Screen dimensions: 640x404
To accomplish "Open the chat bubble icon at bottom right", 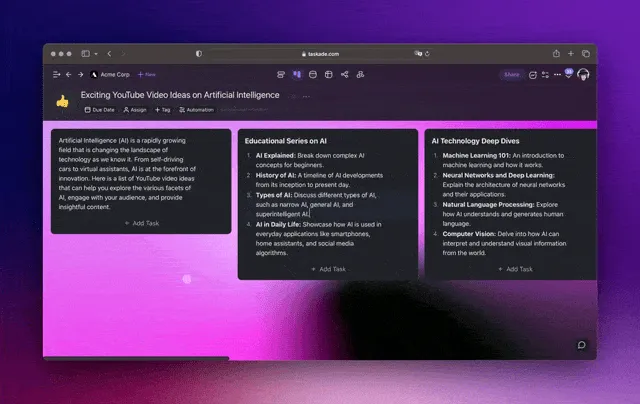I will tap(582, 345).
